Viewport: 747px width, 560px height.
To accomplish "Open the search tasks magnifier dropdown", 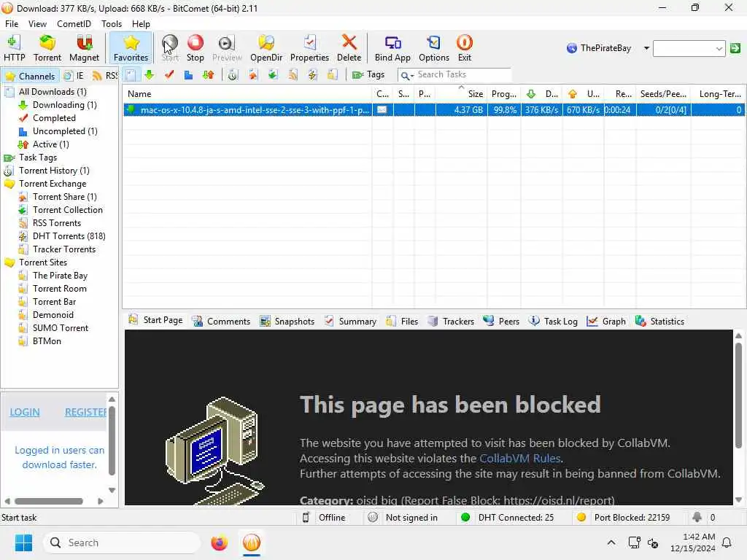I will coord(406,75).
